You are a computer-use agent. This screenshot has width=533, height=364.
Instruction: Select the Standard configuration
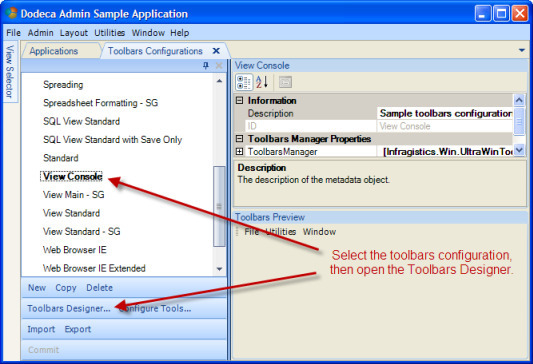(x=61, y=158)
